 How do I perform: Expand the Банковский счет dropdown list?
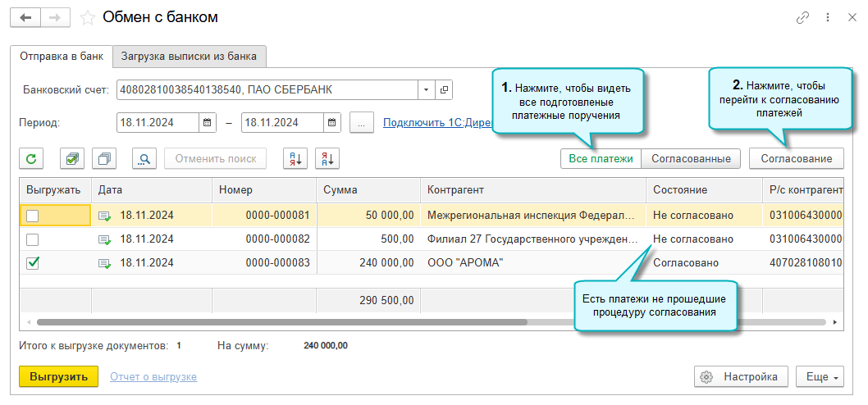[x=426, y=89]
